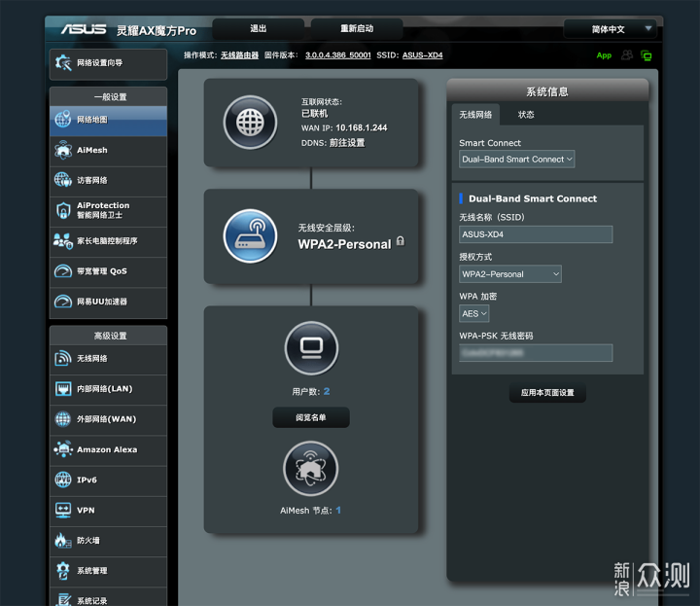Click the AiMesh node count 1

coord(338,510)
